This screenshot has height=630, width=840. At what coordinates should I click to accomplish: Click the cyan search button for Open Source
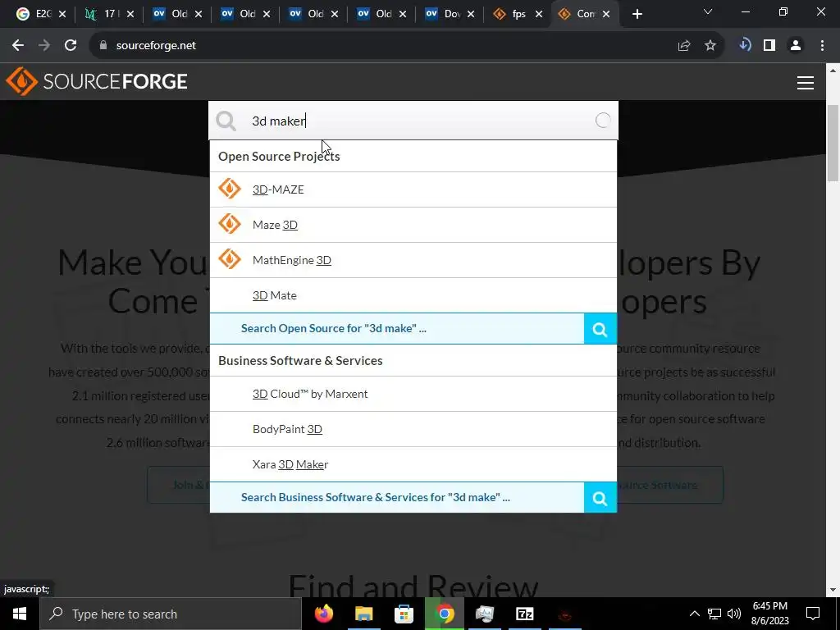pyautogui.click(x=600, y=329)
